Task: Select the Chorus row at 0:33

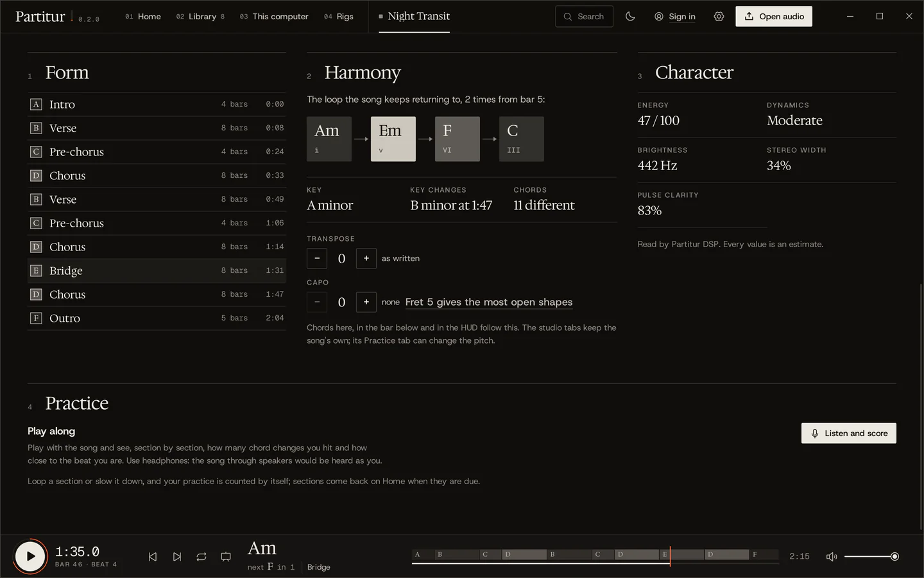Action: point(157,175)
